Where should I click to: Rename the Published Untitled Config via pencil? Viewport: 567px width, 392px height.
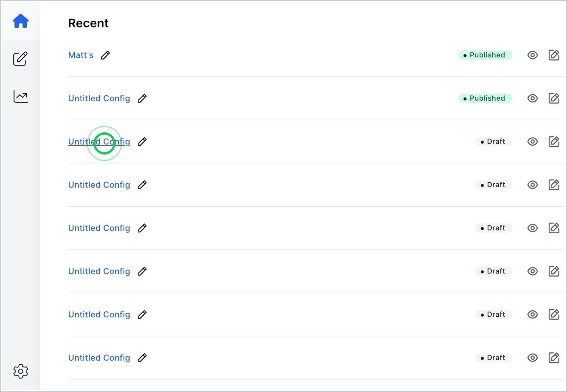pos(142,99)
